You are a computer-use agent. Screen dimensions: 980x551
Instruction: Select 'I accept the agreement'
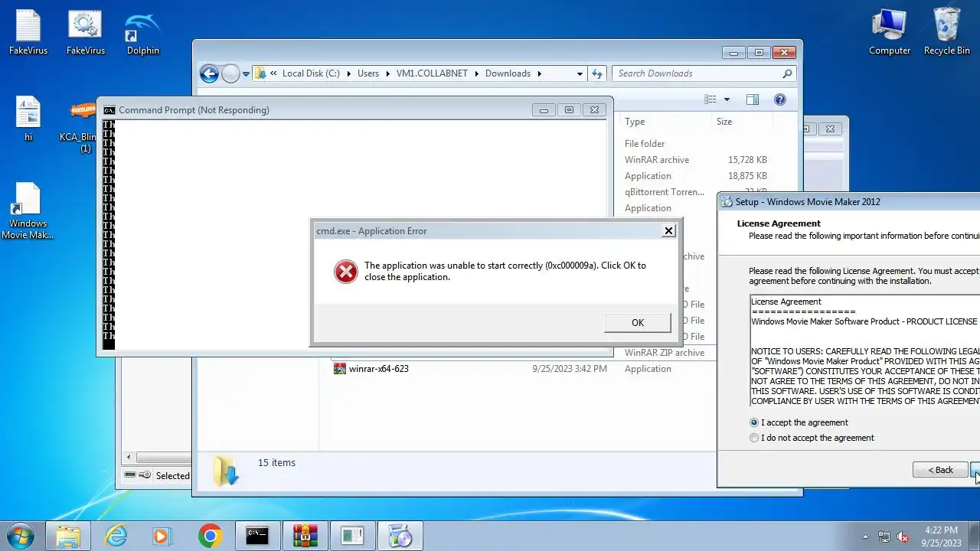point(799,422)
